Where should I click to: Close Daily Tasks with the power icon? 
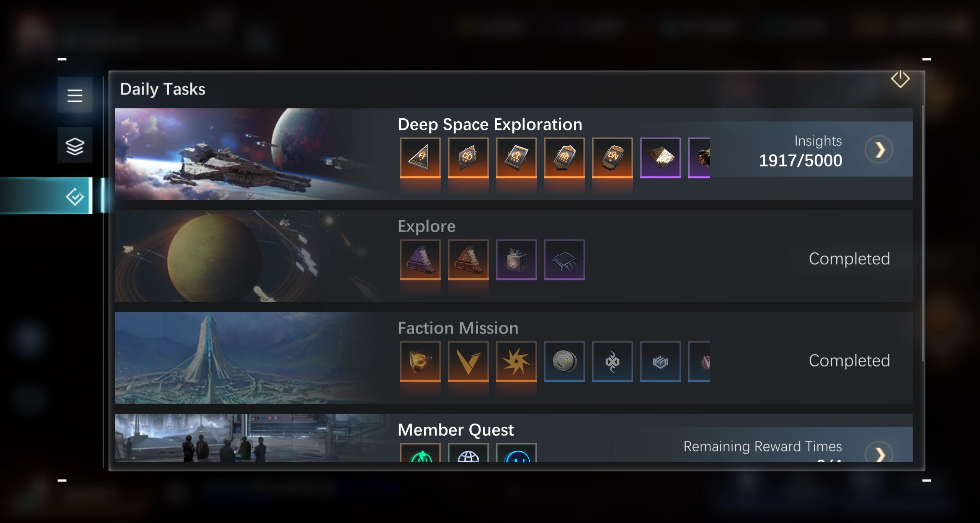[900, 79]
